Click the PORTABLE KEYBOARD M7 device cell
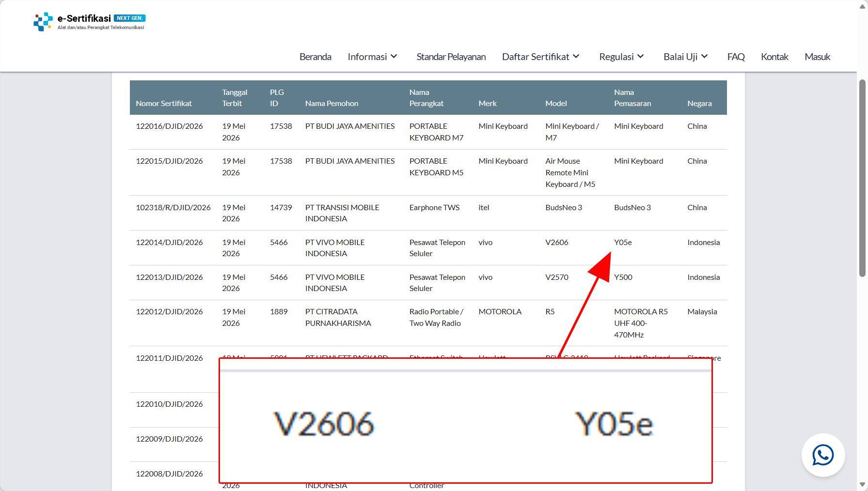The height and width of the screenshot is (491, 868). click(x=437, y=132)
